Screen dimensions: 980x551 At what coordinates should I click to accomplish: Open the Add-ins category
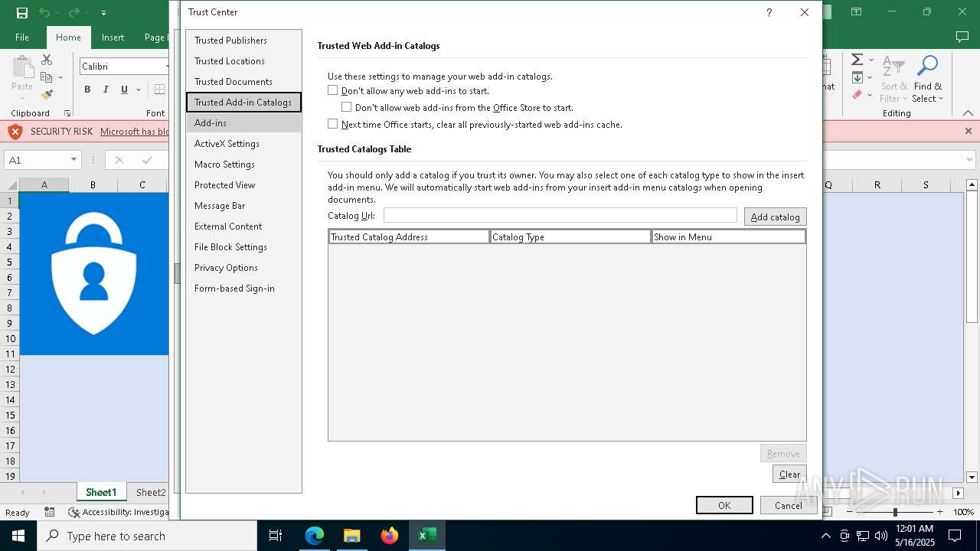243,122
